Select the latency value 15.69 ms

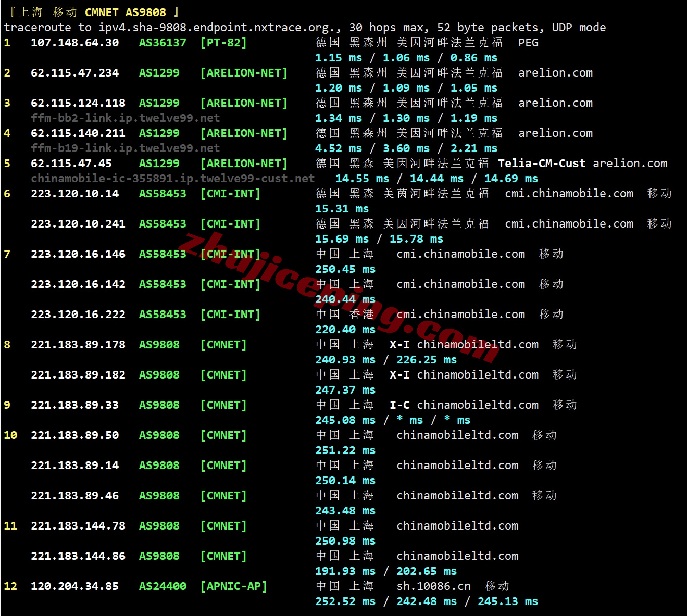click(342, 239)
